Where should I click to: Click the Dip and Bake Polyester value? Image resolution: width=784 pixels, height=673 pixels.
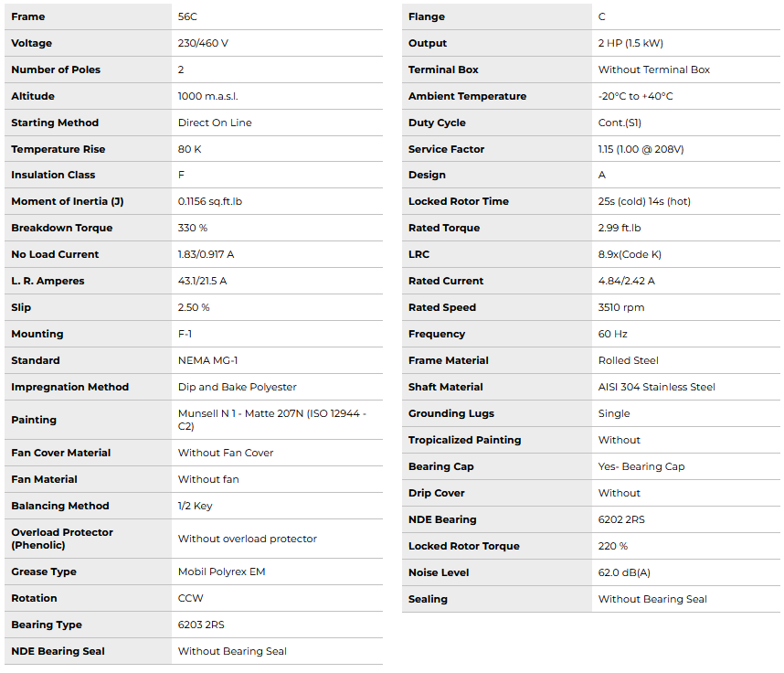(x=238, y=387)
